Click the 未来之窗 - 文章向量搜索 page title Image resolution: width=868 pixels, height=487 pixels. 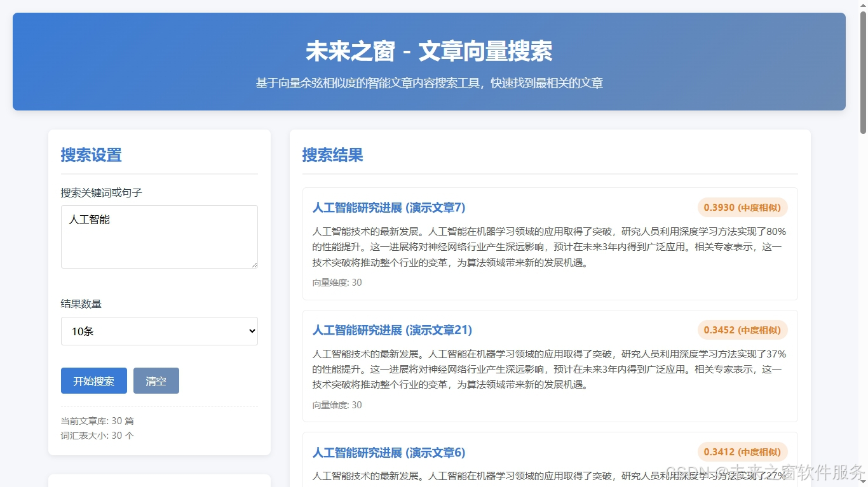point(429,51)
